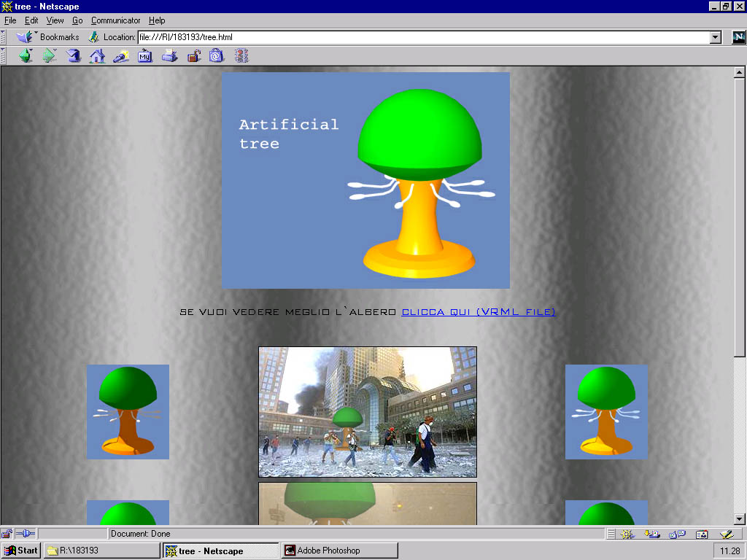Expand the Location history dropdown arrow
The height and width of the screenshot is (560, 747).
coord(716,37)
